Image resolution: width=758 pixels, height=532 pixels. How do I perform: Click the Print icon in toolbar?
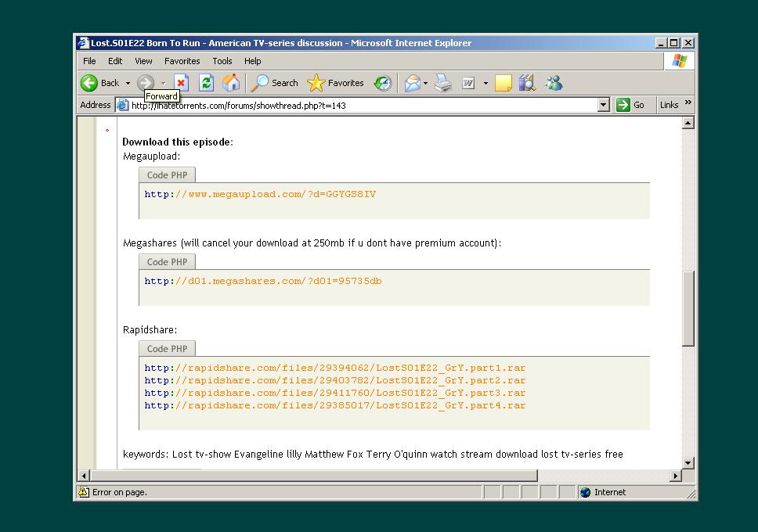point(443,83)
